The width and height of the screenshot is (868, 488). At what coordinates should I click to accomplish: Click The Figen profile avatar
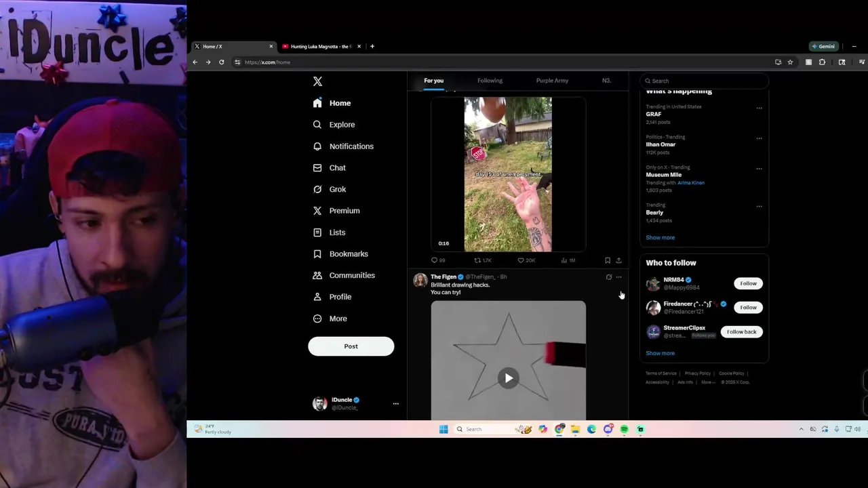point(420,280)
